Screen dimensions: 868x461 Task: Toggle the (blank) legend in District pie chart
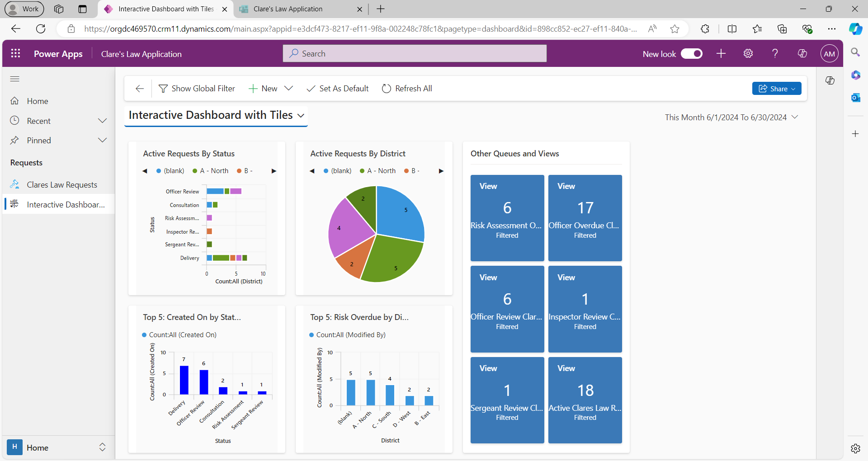click(x=337, y=171)
